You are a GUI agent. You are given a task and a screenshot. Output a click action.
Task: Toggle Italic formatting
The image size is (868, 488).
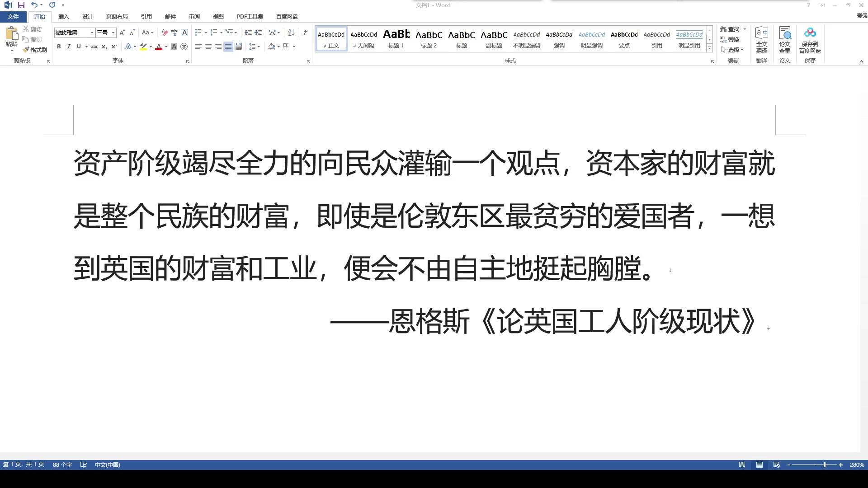coord(69,47)
